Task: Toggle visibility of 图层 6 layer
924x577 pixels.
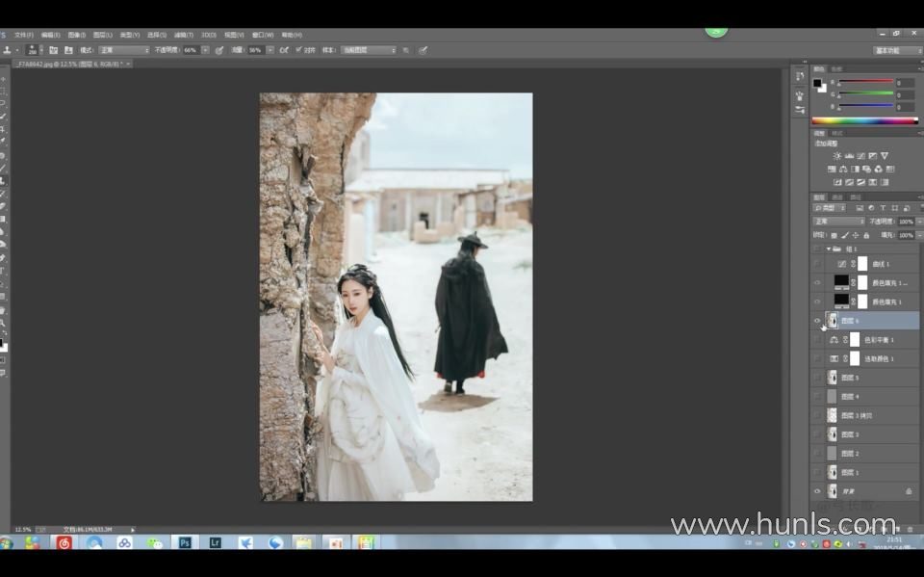Action: point(817,321)
